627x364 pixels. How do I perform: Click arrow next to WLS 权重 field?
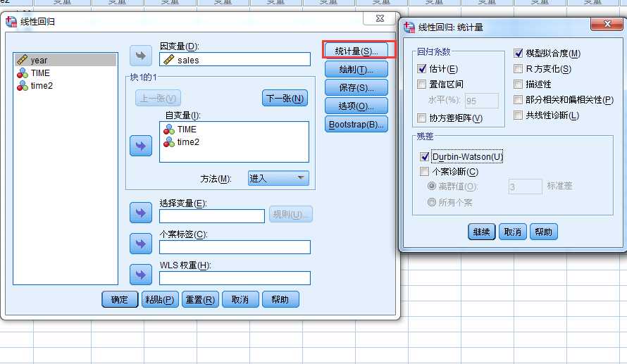(x=141, y=275)
